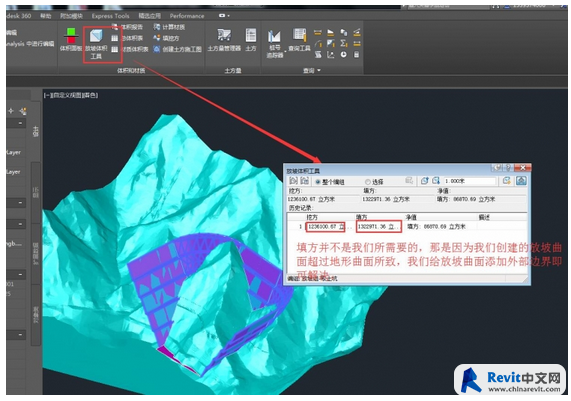
Task: Open the 体积面板 volumes dashboard tool
Action: point(71,40)
